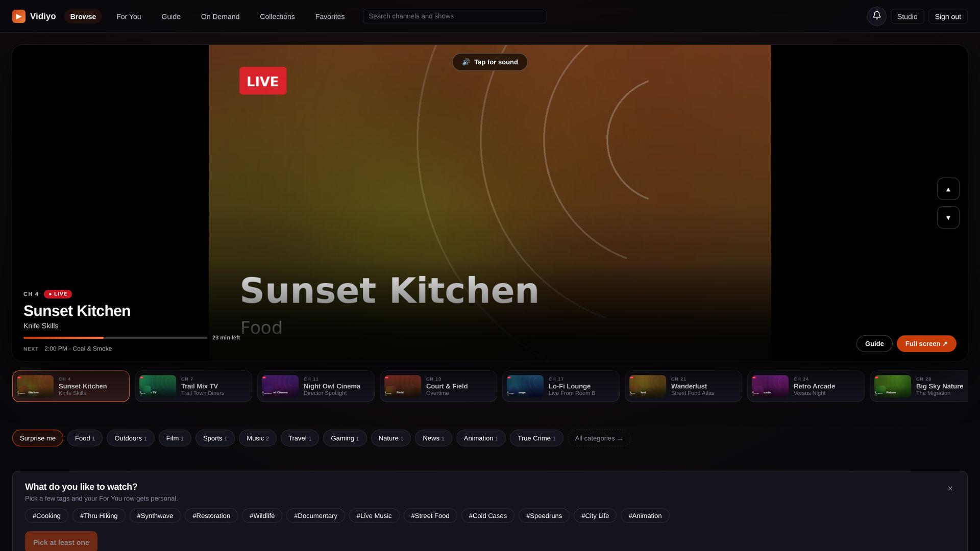Image resolution: width=980 pixels, height=551 pixels.
Task: Click the Wanderlust channel thumbnail
Action: pos(648,386)
